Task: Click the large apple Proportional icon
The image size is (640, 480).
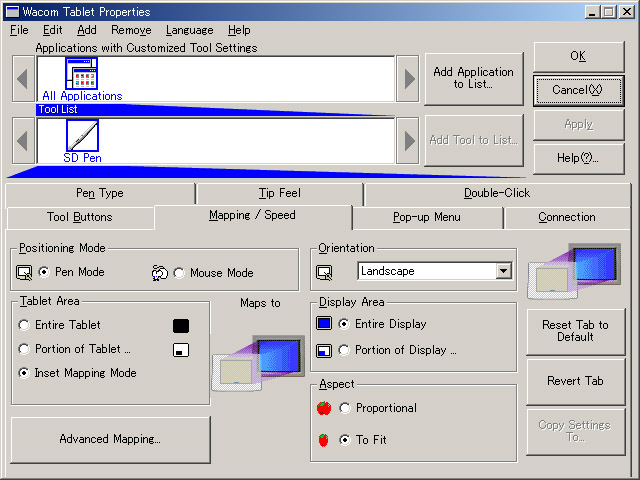Action: click(324, 408)
